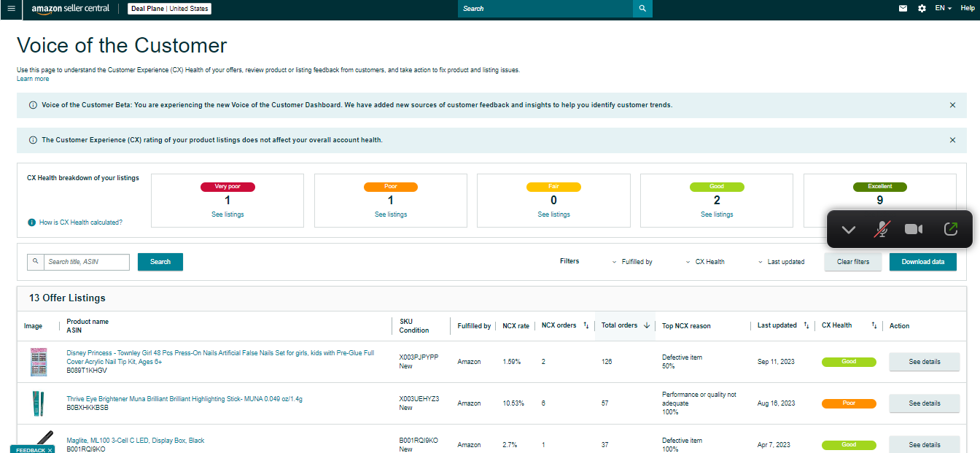Open the Learn more link

pos(33,79)
